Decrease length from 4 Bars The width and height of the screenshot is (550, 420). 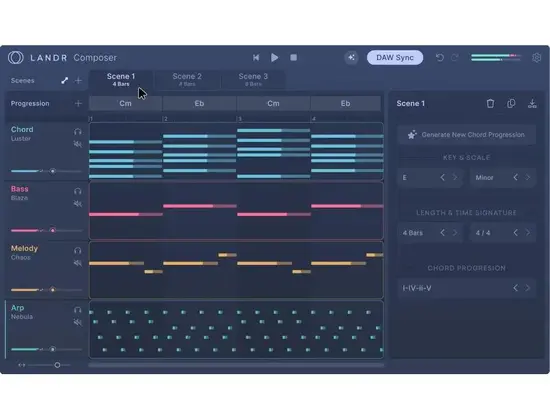(x=442, y=233)
